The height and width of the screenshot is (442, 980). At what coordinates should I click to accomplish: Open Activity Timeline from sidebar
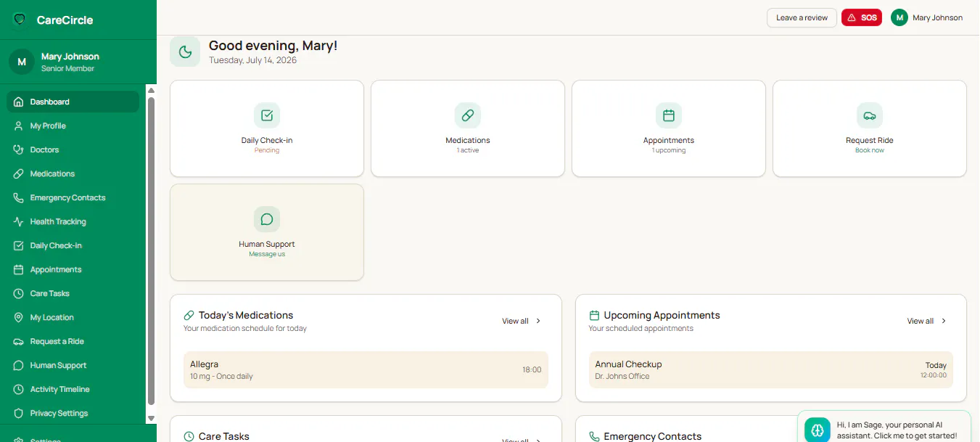[73, 389]
